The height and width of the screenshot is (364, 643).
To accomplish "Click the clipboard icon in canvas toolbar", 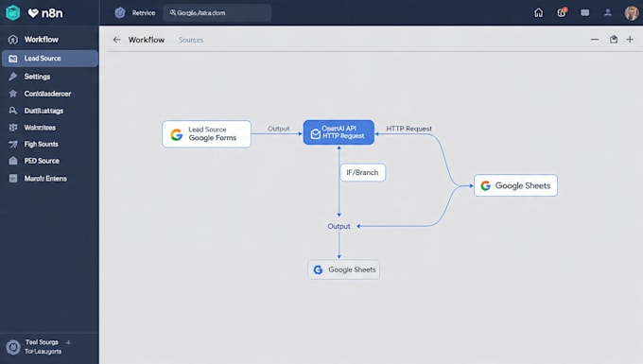I will click(614, 40).
